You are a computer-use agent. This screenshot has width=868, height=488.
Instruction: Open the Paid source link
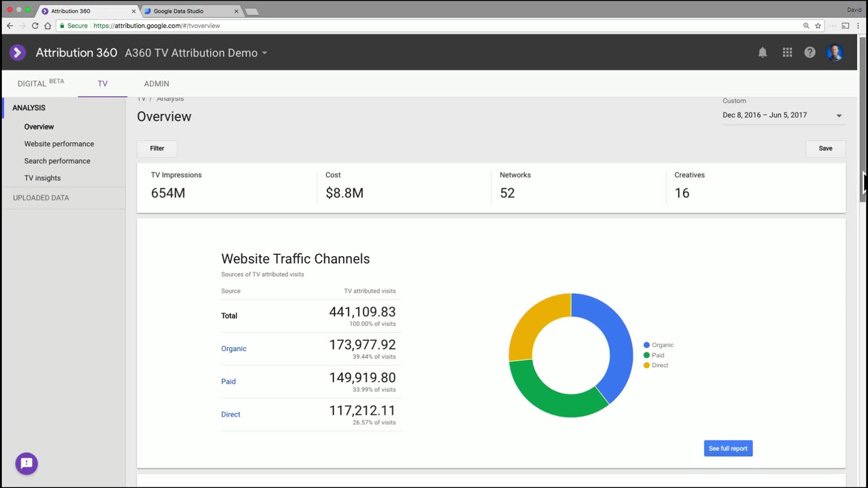[229, 382]
